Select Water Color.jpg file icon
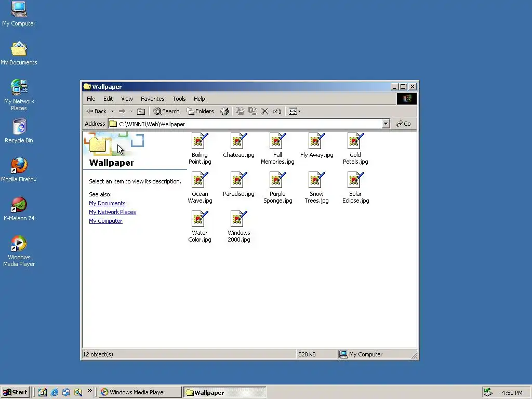 (200, 219)
